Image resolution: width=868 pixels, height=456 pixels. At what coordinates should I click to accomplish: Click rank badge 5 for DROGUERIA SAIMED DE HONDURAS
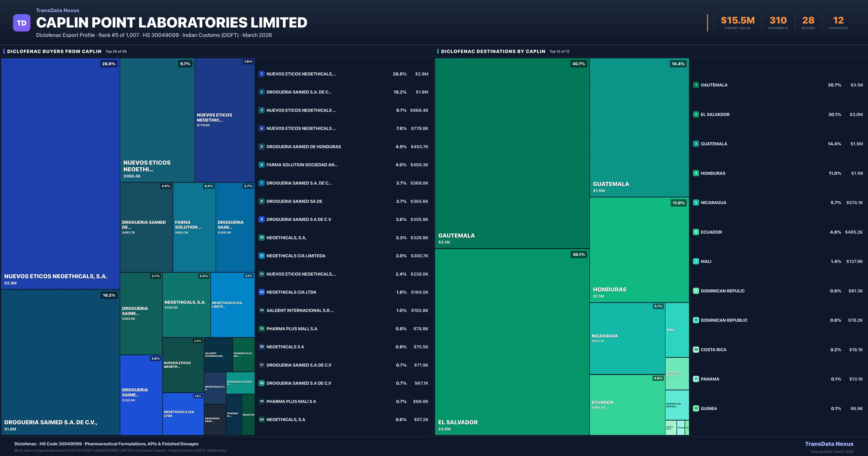pyautogui.click(x=261, y=147)
